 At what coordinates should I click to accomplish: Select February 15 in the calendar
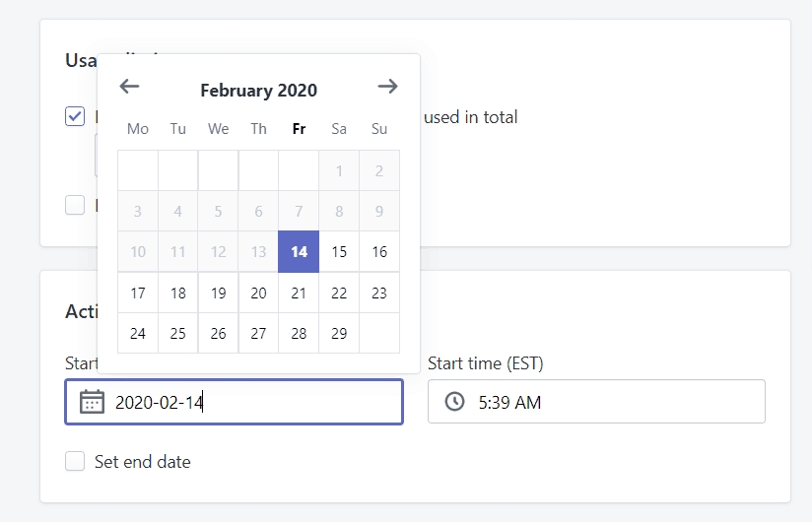(339, 252)
